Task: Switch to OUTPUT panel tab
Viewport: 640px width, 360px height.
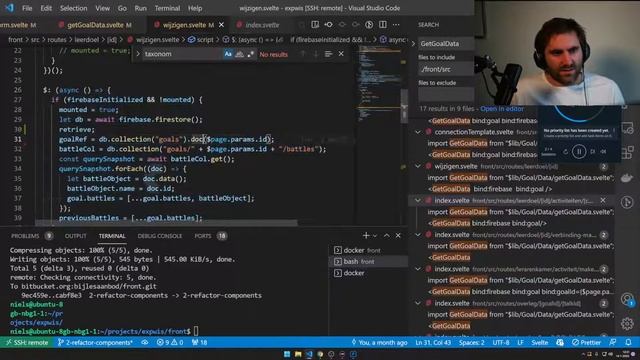Action: tap(76, 236)
